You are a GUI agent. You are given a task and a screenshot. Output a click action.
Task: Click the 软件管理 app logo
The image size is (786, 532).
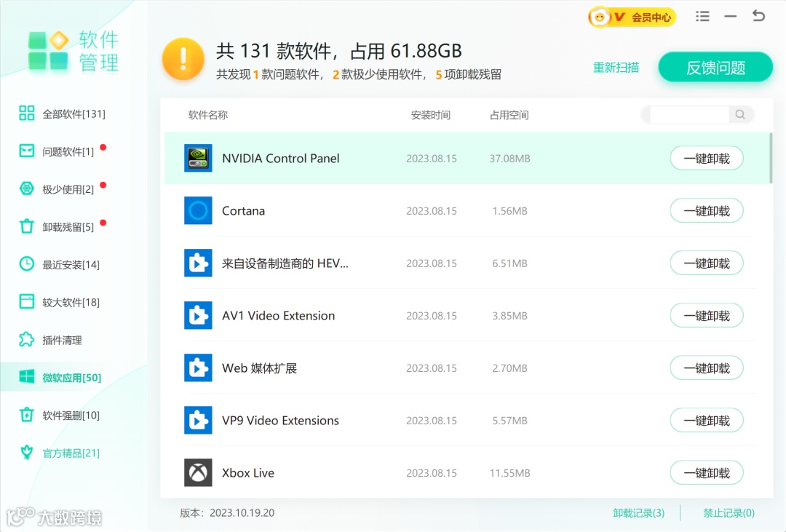click(74, 51)
